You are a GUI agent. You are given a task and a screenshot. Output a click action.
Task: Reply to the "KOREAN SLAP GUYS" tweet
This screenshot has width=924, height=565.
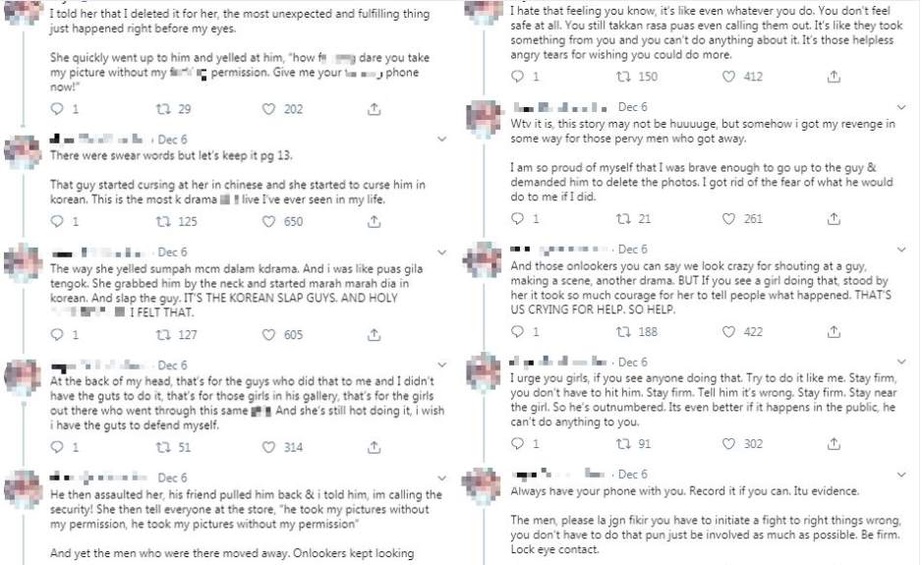[x=56, y=335]
